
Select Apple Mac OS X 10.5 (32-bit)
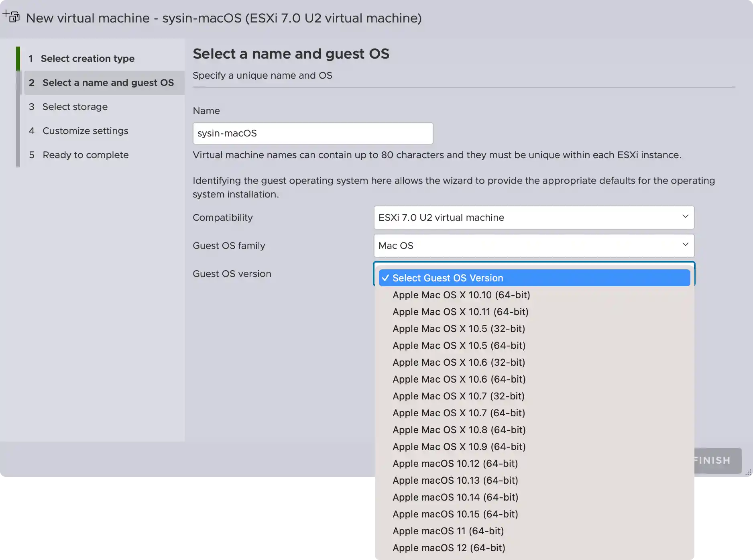point(459,328)
